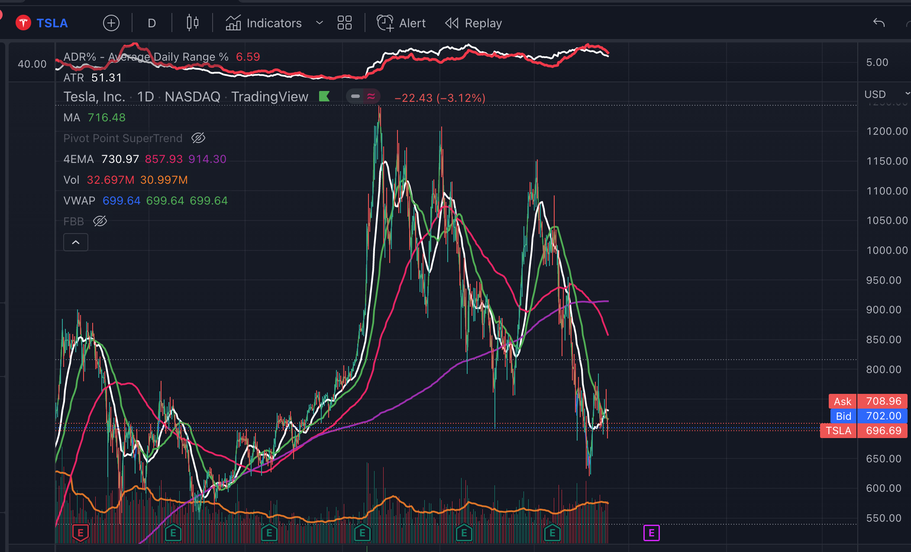This screenshot has height=552, width=911.
Task: Click the Bid 702.00 price label
Action: (868, 416)
